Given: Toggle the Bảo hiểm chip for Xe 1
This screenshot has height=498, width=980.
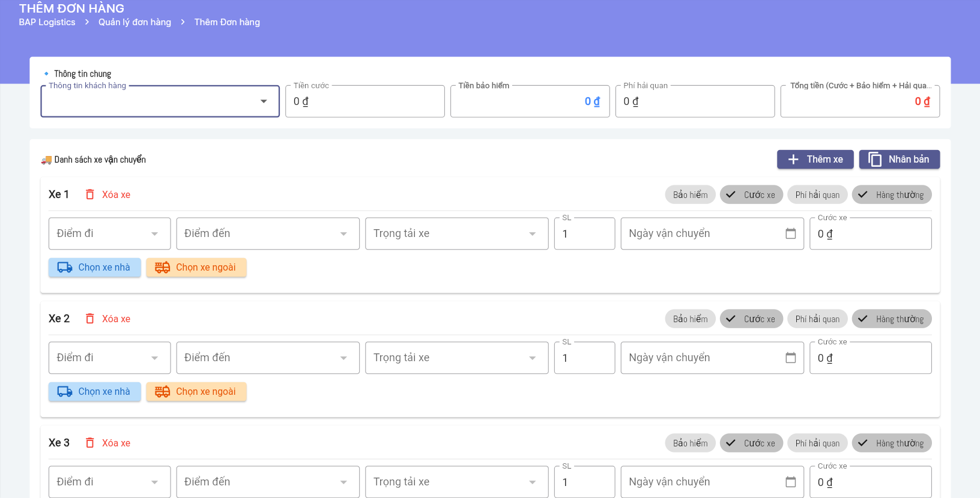Looking at the screenshot, I should tap(690, 195).
